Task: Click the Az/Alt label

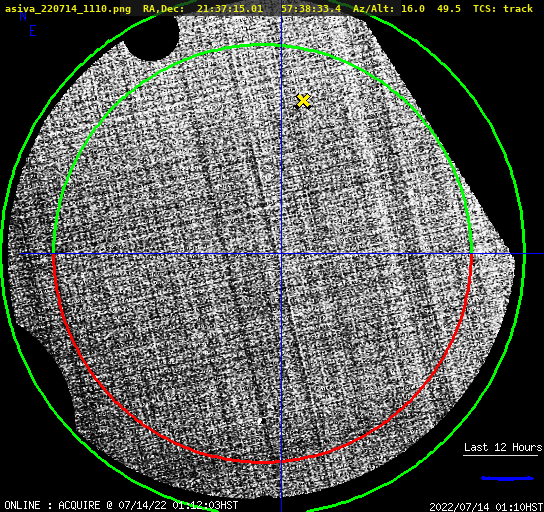Action: [x=374, y=9]
